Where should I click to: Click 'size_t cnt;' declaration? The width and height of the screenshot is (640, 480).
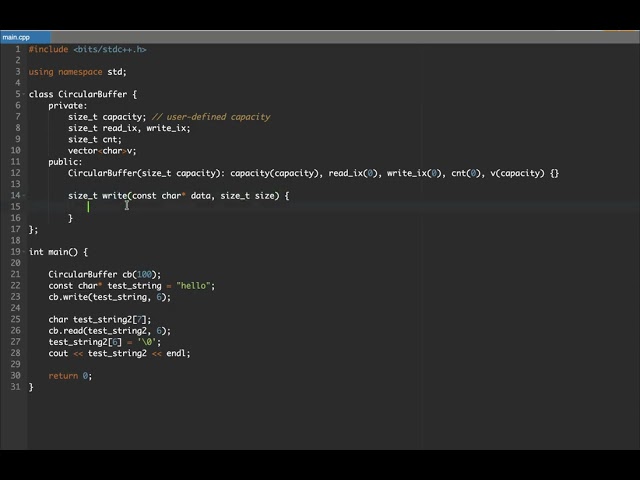95,140
